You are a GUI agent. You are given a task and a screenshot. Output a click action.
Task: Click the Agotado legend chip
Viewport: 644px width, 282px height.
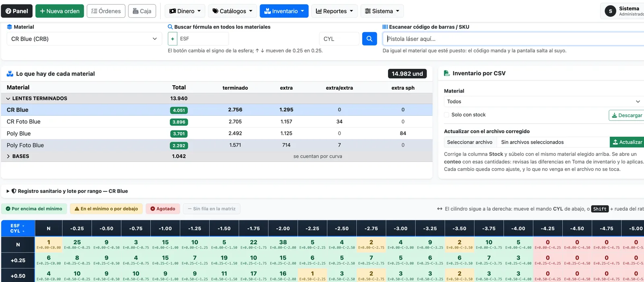point(163,209)
